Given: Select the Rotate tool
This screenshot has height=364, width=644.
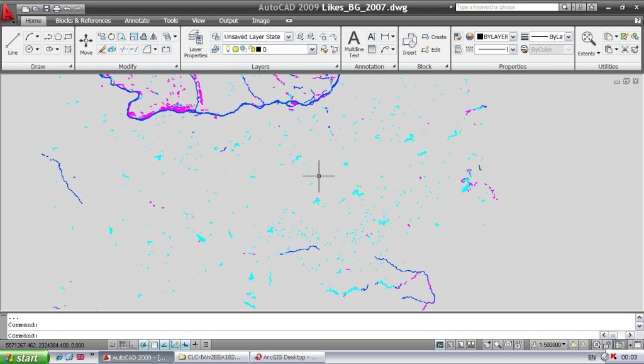Looking at the screenshot, I should [x=111, y=37].
